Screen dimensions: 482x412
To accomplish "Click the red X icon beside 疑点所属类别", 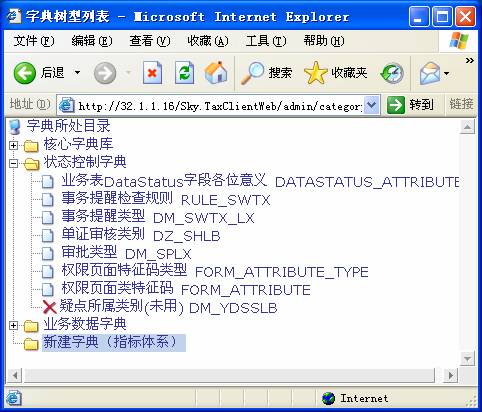I will pos(50,307).
